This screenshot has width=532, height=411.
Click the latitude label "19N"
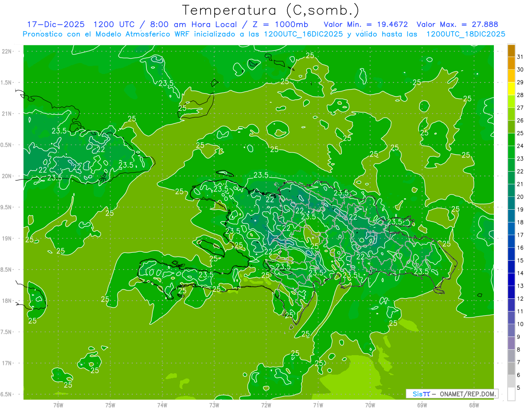point(7,238)
